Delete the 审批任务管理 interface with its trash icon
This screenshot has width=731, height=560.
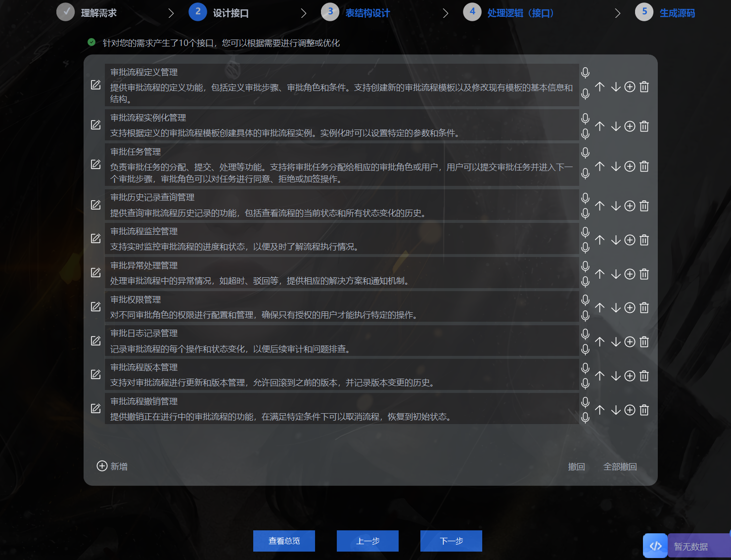pos(643,166)
